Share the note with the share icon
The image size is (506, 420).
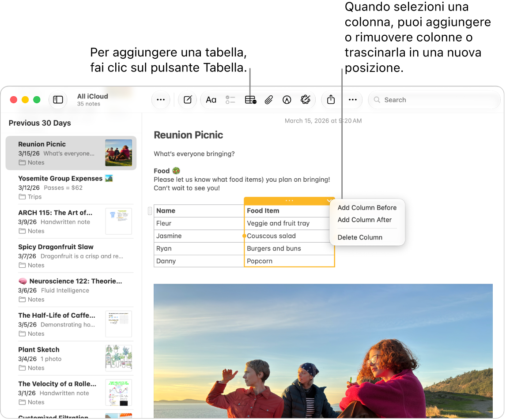pyautogui.click(x=331, y=100)
